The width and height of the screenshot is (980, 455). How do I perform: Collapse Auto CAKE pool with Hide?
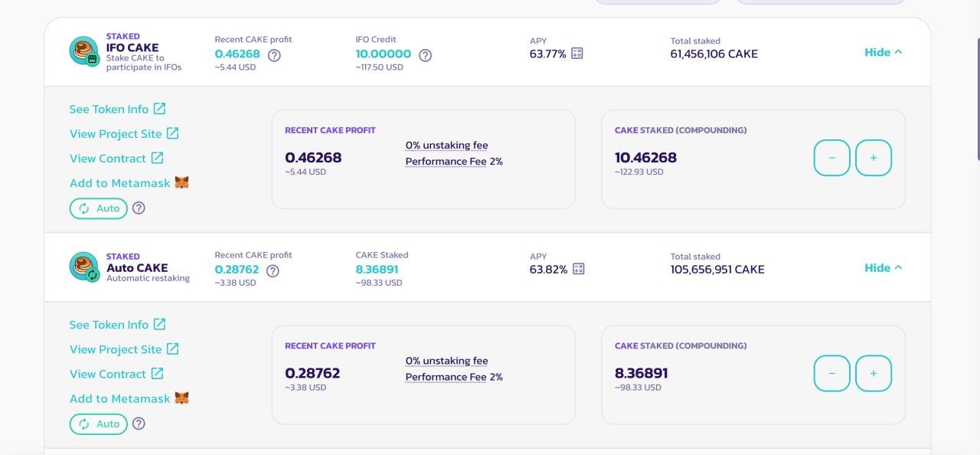[884, 268]
